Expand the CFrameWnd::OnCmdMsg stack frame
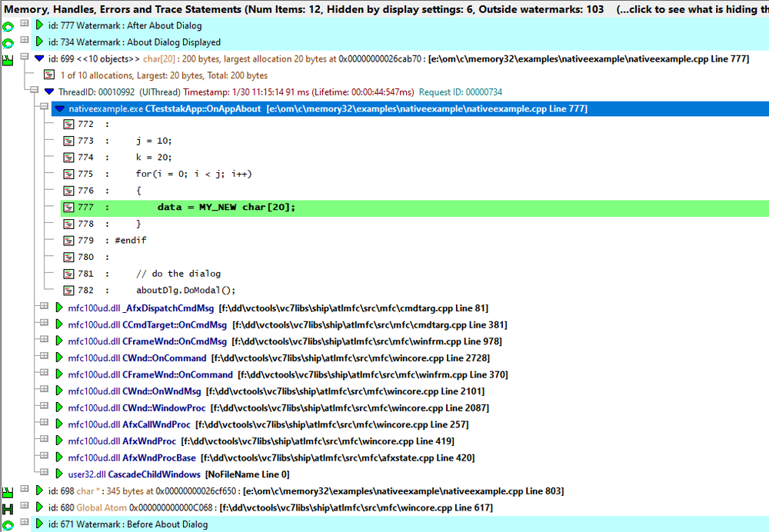 coord(44,339)
